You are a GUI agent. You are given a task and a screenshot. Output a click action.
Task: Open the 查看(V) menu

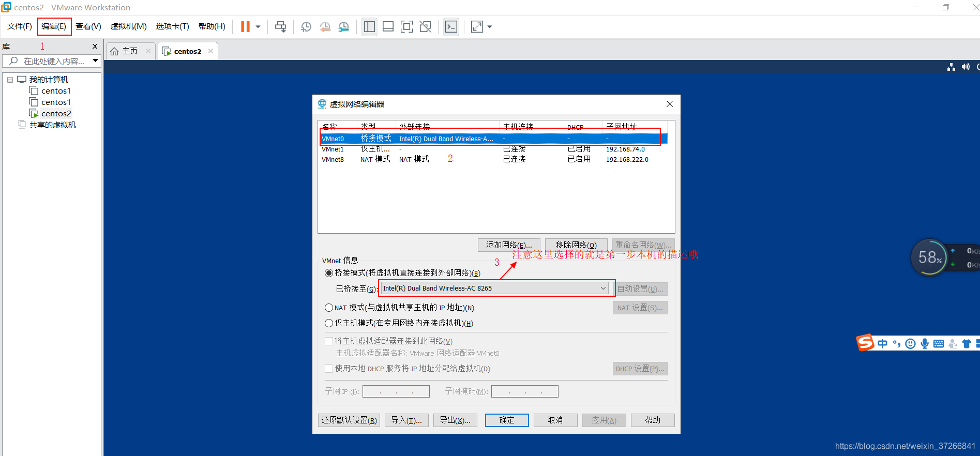[x=88, y=26]
